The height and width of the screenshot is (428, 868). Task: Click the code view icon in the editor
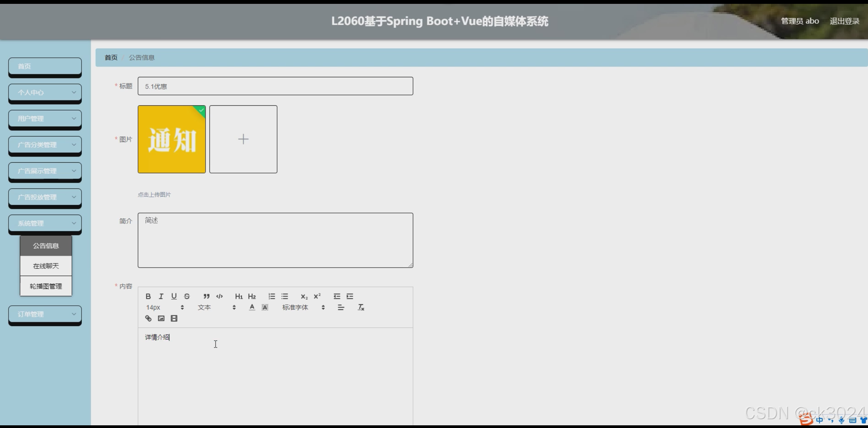(x=219, y=296)
